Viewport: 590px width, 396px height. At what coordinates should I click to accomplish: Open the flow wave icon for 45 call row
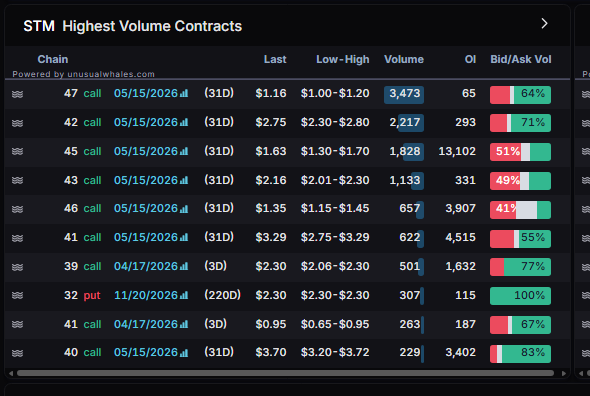coord(17,151)
